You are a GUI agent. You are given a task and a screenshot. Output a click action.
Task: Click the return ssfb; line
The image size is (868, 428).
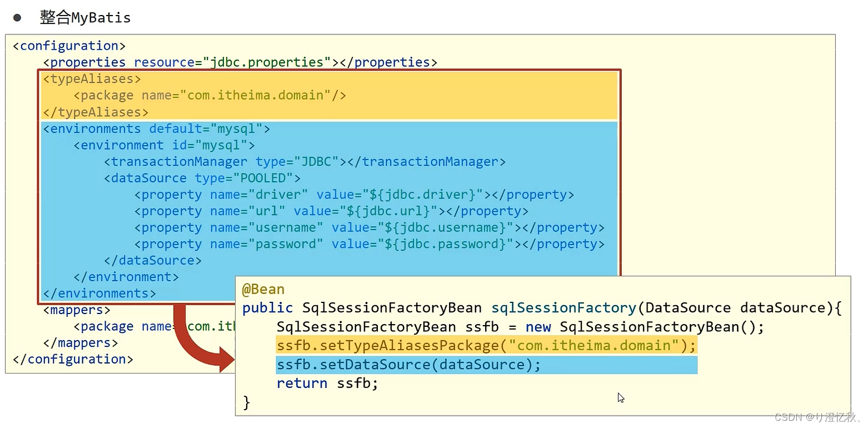click(327, 384)
